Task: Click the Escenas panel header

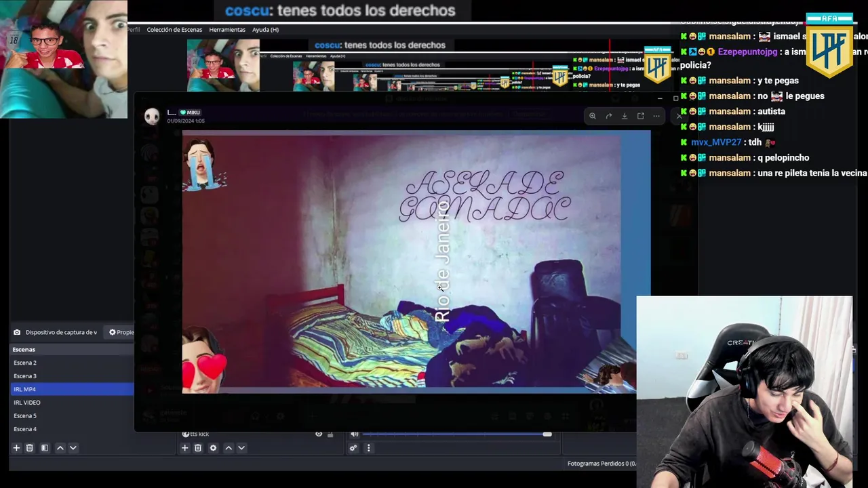Action: coord(73,350)
